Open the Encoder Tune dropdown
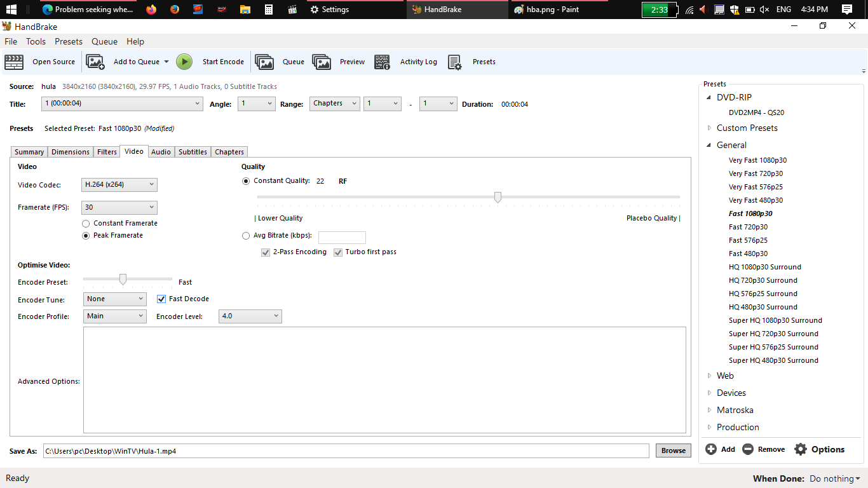Viewport: 868px width, 488px height. click(x=115, y=299)
